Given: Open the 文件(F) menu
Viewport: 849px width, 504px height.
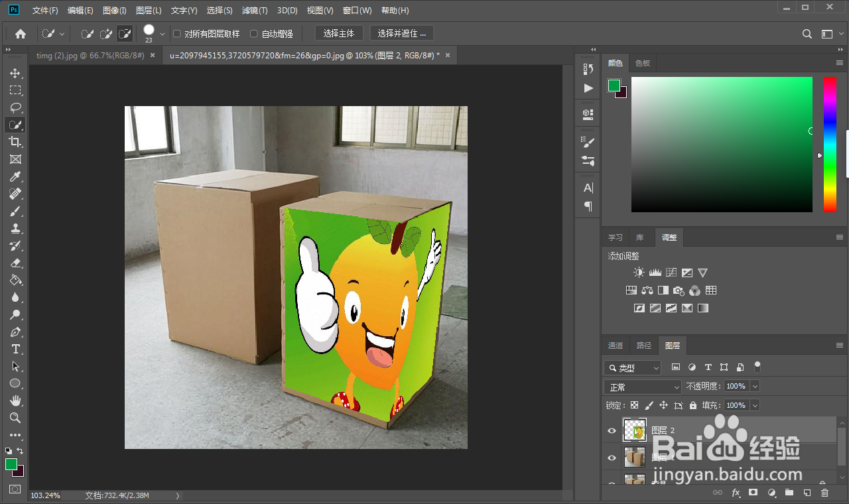Looking at the screenshot, I should pos(45,11).
